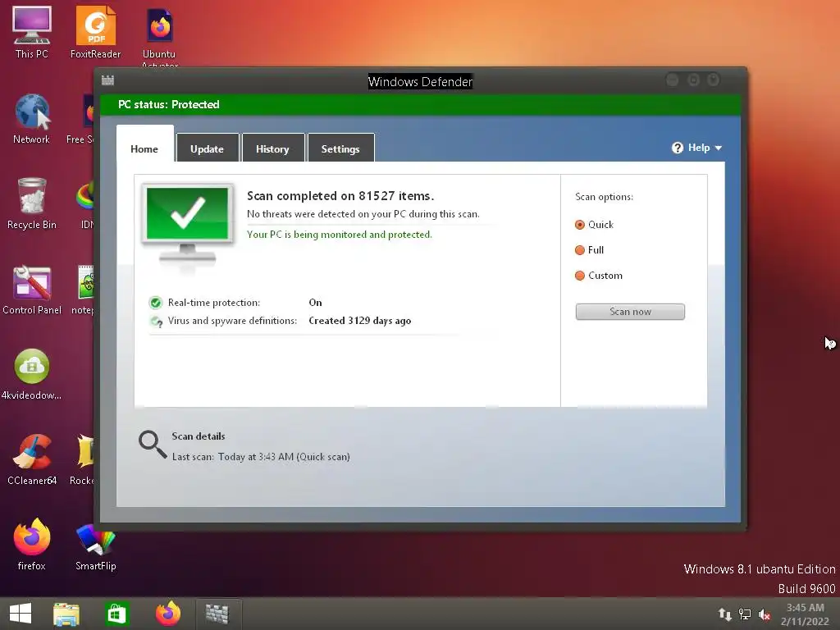Click 'Created 3129 days ago' text

(x=360, y=321)
